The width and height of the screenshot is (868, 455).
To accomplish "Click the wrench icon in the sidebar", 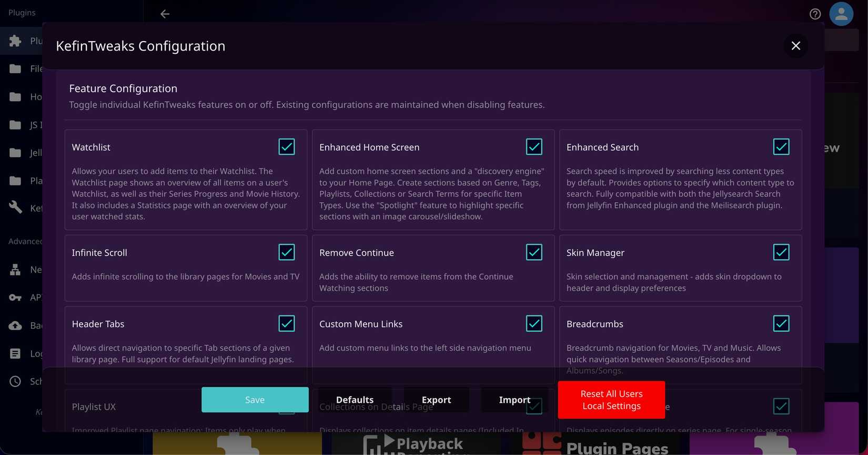I will point(15,207).
